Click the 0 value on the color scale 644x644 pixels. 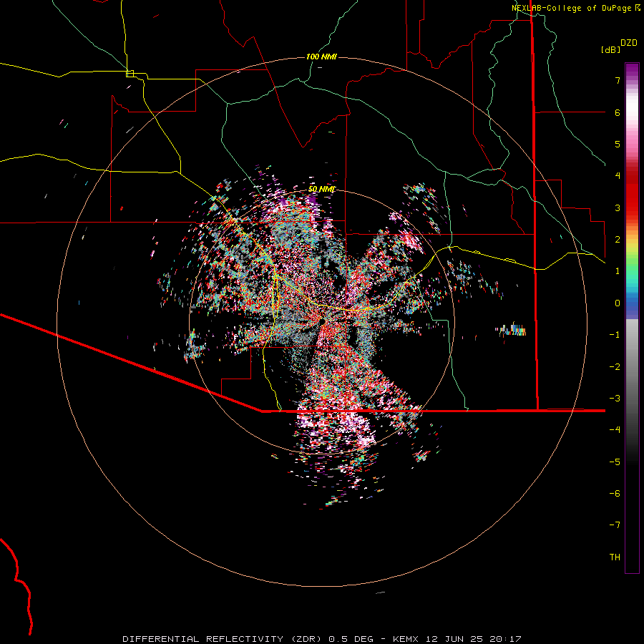point(618,303)
